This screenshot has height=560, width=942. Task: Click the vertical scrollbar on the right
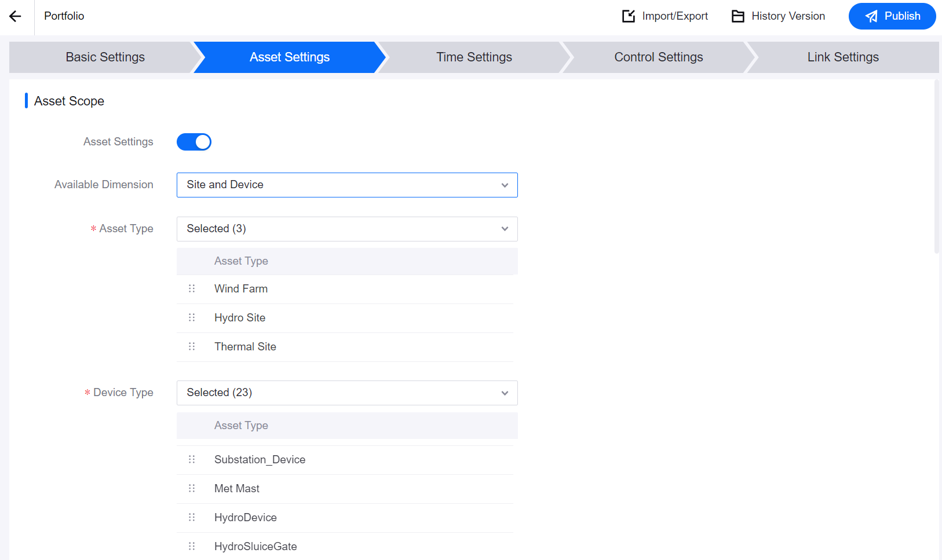[936, 168]
